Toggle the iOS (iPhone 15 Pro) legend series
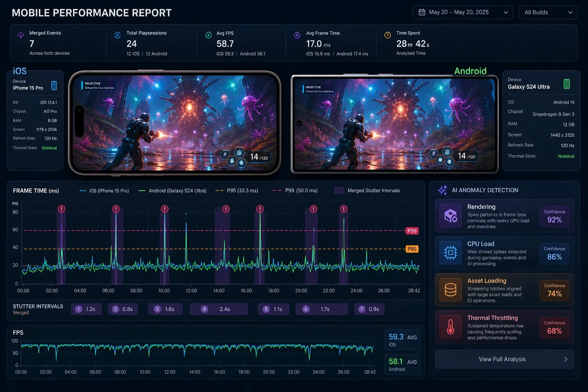Screen dimensions: 588x392 pos(104,191)
